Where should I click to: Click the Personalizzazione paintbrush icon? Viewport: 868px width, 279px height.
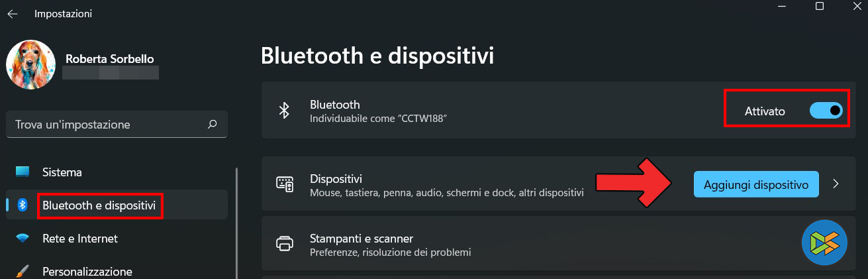[23, 271]
